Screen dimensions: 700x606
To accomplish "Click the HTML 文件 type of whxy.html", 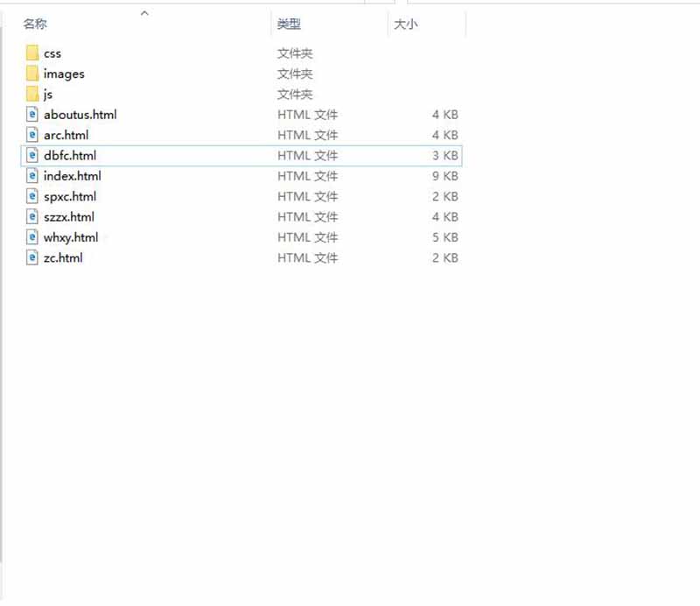I will point(308,237).
